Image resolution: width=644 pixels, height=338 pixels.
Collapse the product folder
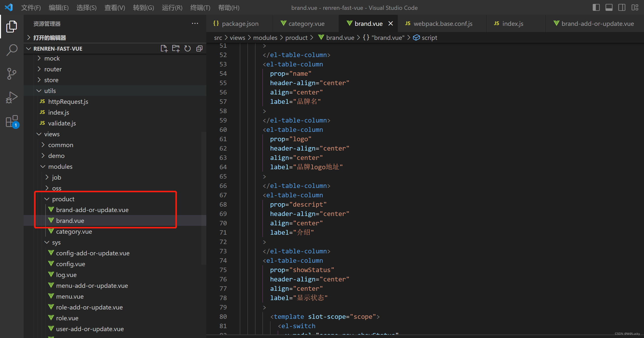pos(63,199)
